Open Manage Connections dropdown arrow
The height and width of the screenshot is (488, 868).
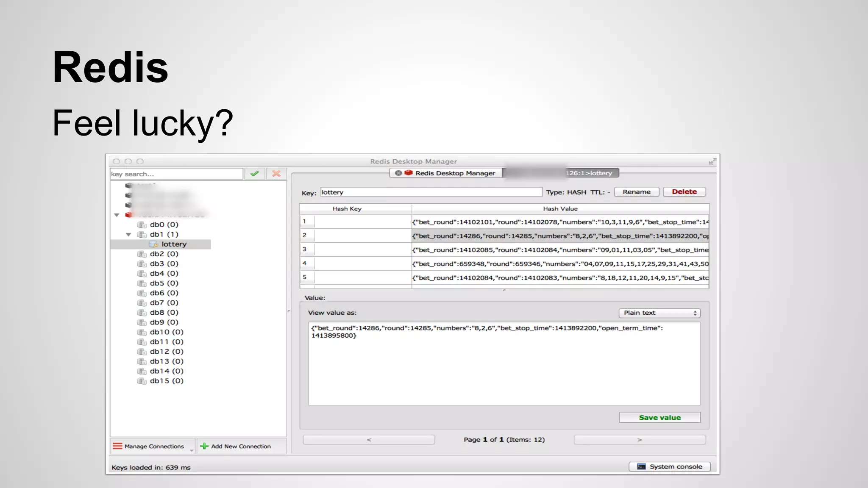(192, 451)
